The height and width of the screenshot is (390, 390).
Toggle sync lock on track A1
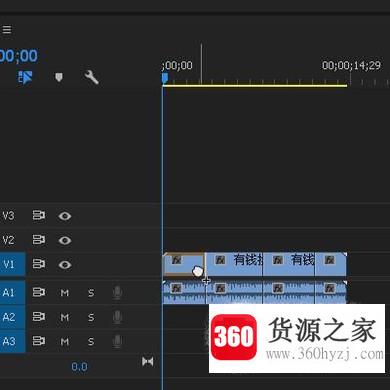coord(39,292)
